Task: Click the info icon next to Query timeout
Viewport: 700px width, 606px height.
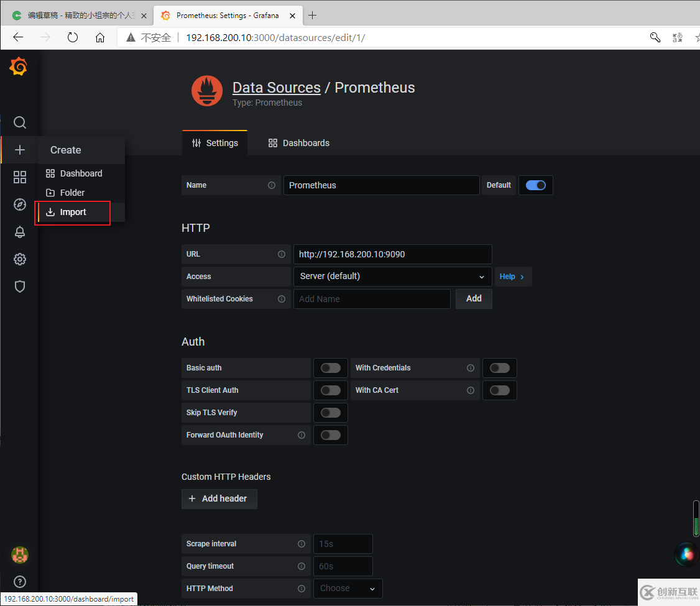Action: point(302,566)
